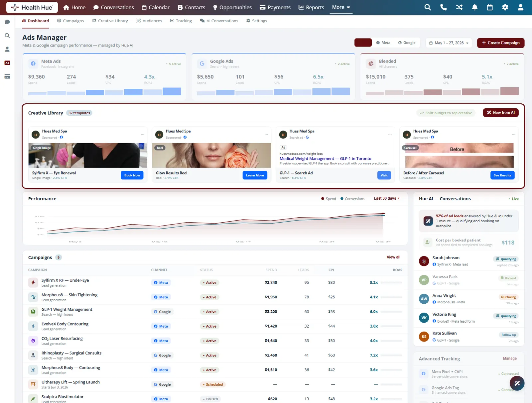
Task: Click the ROAS bar for GLP-1 Weight Management row
Action: [391, 312]
